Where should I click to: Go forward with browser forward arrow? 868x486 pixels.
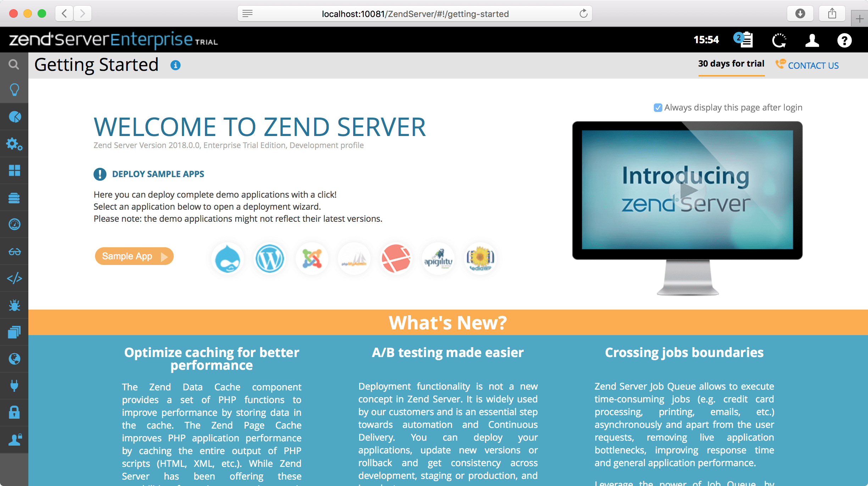(83, 14)
